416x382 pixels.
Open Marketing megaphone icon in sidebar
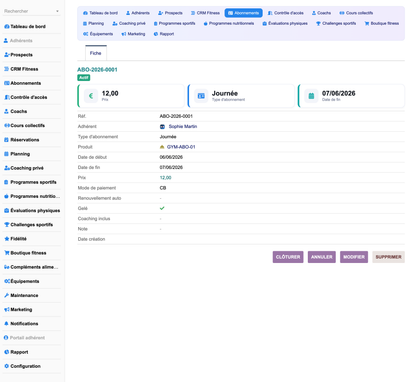(7, 310)
